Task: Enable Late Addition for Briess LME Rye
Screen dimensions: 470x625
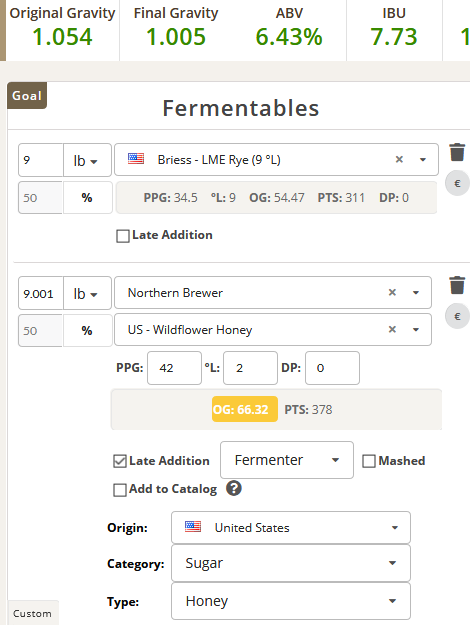Action: (x=123, y=236)
